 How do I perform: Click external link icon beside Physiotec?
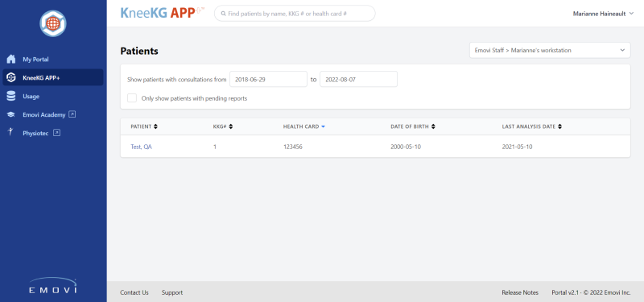[x=57, y=133]
